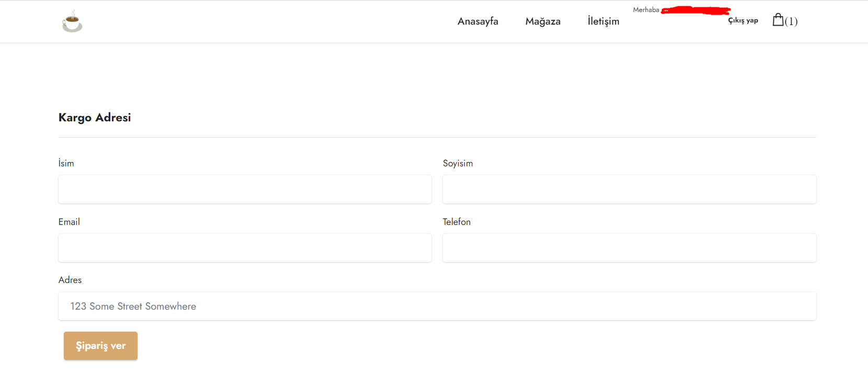
Task: Focus the Email field
Action: [x=245, y=248]
